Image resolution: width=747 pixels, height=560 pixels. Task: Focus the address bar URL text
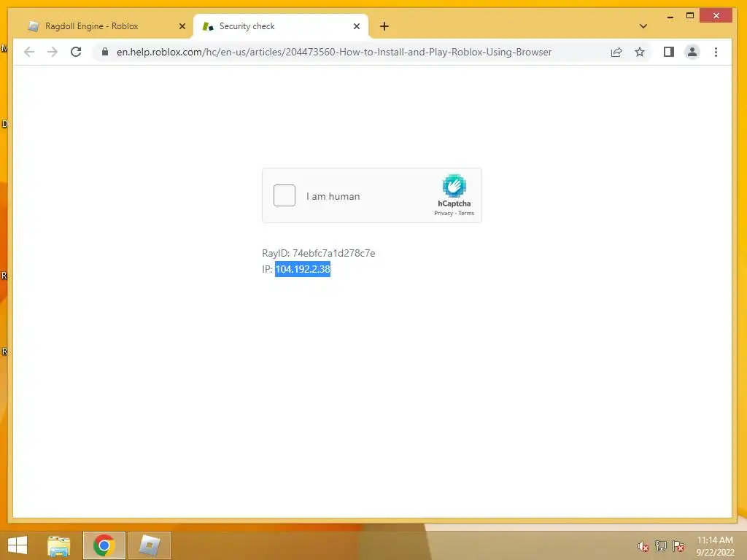click(x=334, y=52)
